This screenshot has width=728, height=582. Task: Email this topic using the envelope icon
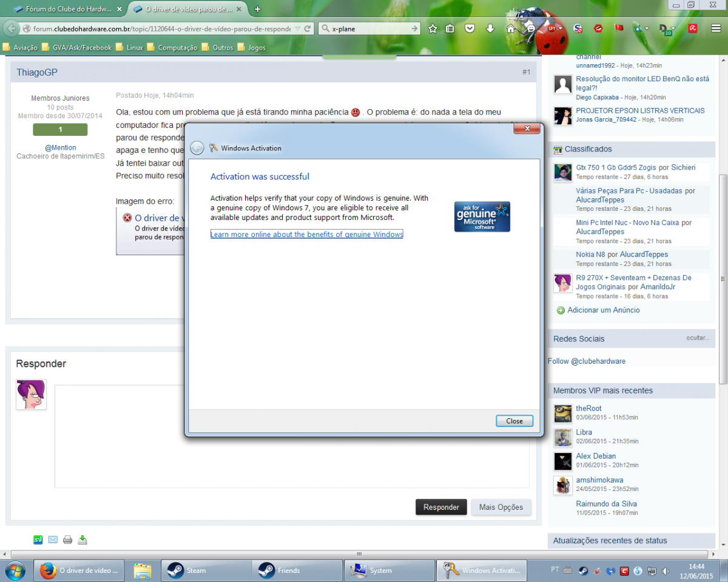tap(53, 540)
